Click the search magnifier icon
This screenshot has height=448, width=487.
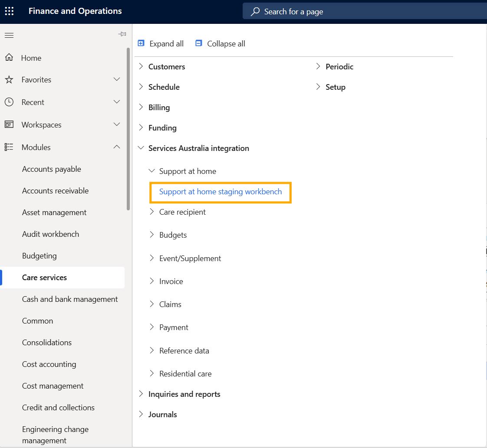click(x=255, y=11)
